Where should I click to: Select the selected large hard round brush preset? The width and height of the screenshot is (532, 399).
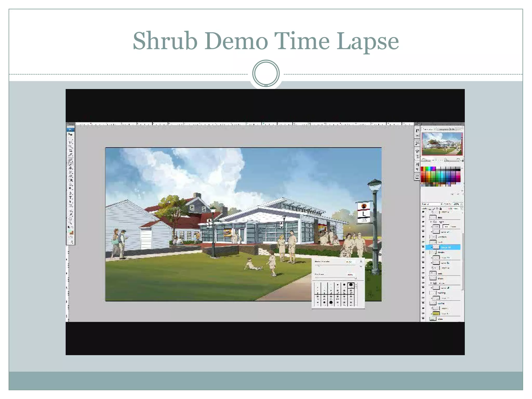pos(351,285)
